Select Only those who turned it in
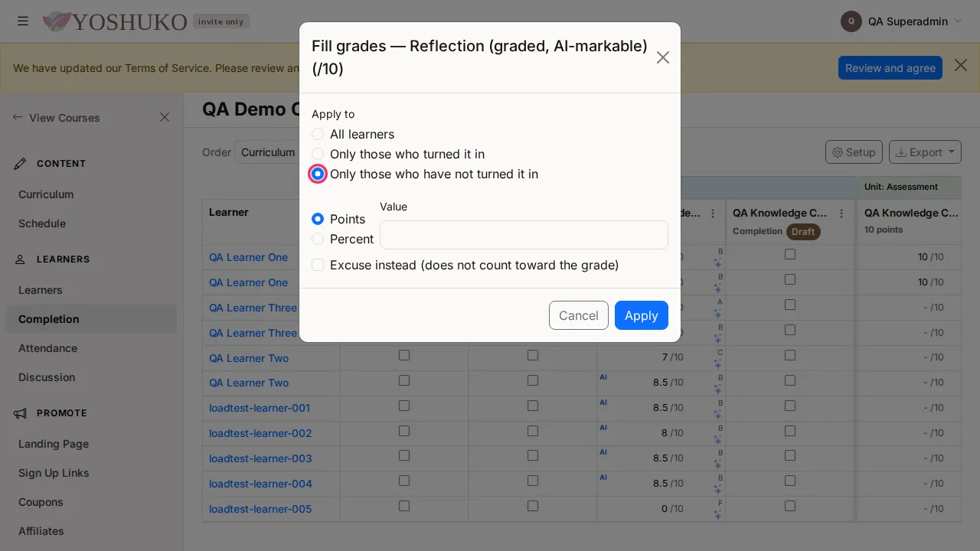 [318, 154]
